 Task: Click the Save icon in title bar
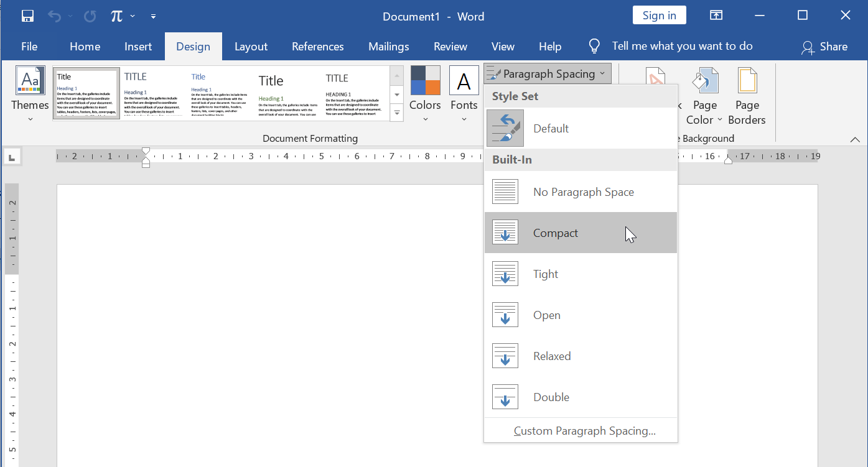27,16
